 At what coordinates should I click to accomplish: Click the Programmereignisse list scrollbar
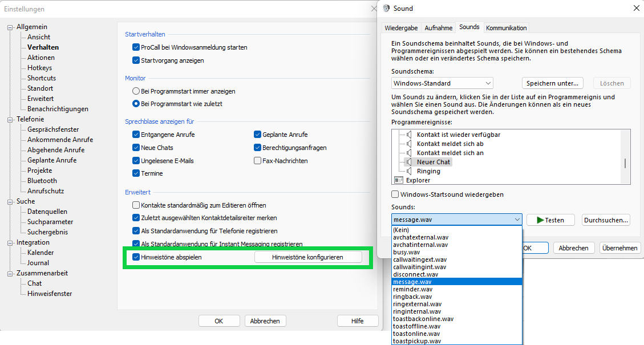click(625, 164)
